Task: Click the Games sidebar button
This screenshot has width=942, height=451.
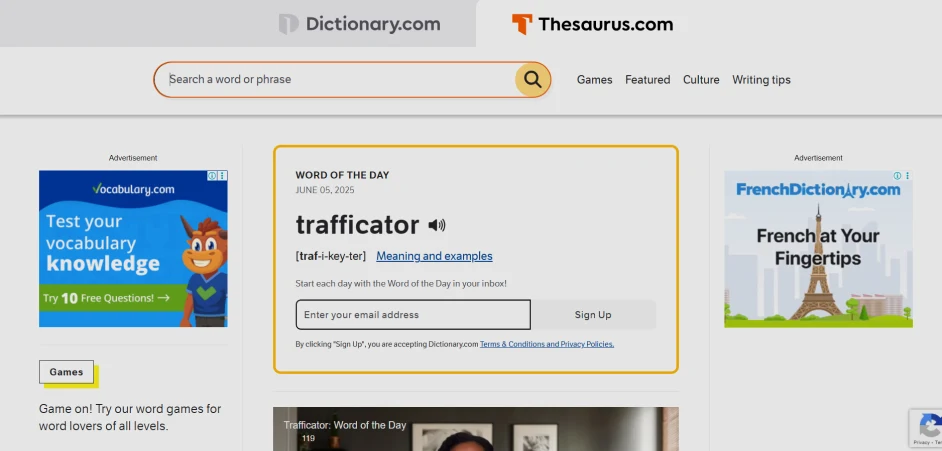Action: 66,372
